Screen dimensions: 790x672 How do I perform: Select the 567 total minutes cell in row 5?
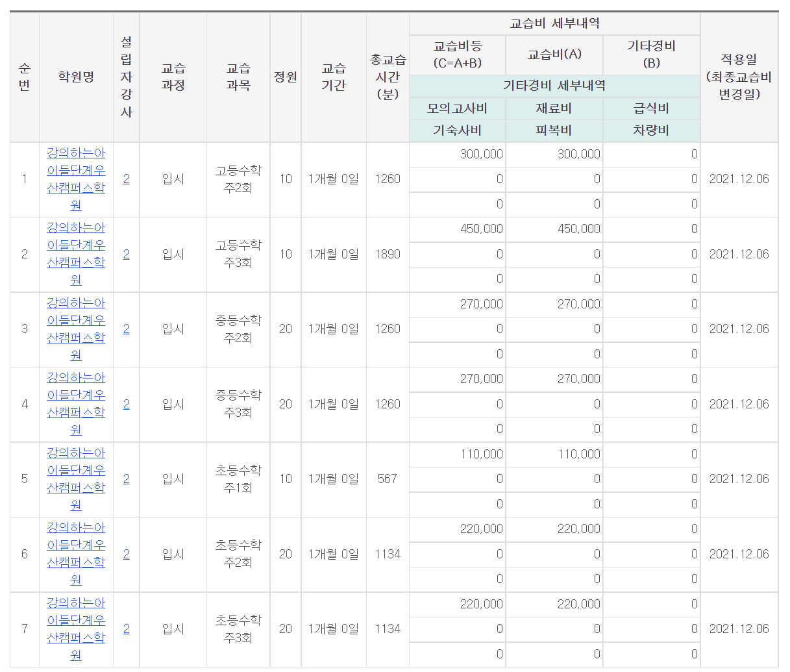point(388,479)
